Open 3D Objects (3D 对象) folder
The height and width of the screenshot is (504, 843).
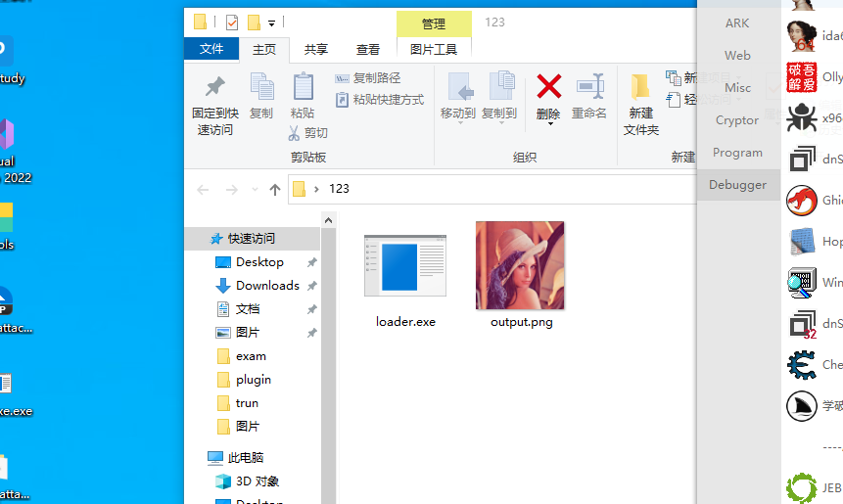pyautogui.click(x=257, y=481)
